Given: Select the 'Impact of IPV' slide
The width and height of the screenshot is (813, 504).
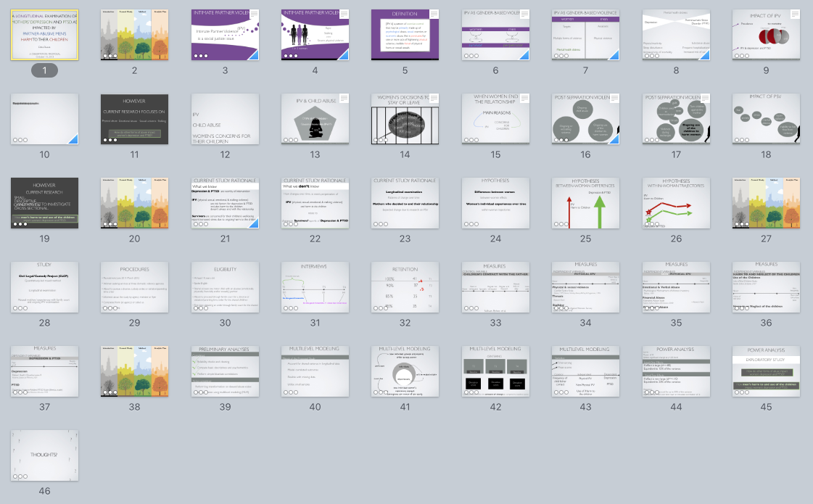Looking at the screenshot, I should (766, 33).
